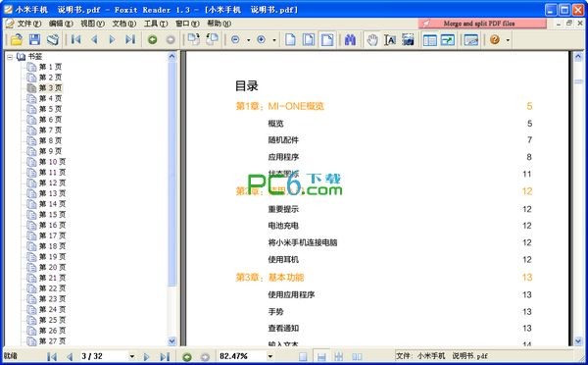Open the 文件(F) menu

pyautogui.click(x=29, y=24)
